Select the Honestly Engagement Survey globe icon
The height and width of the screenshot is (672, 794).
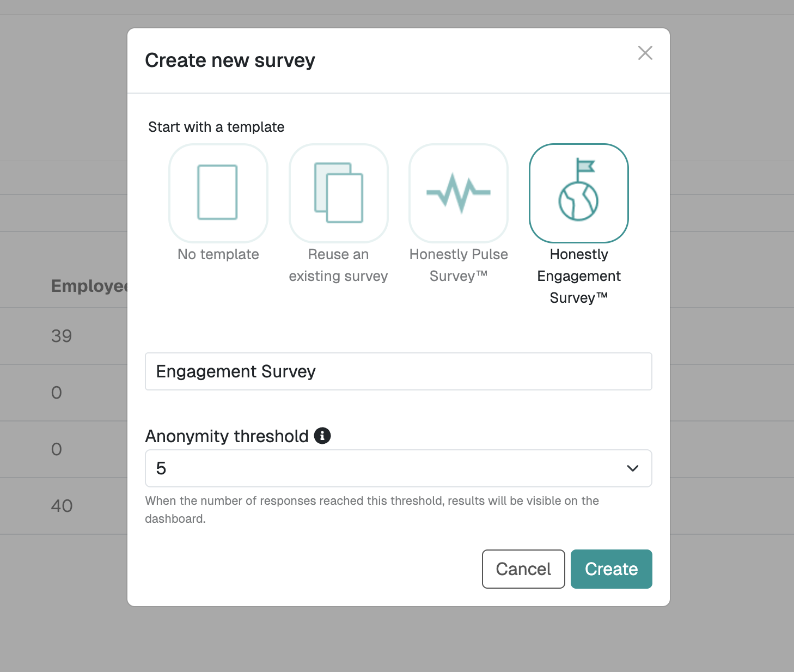pyautogui.click(x=578, y=193)
